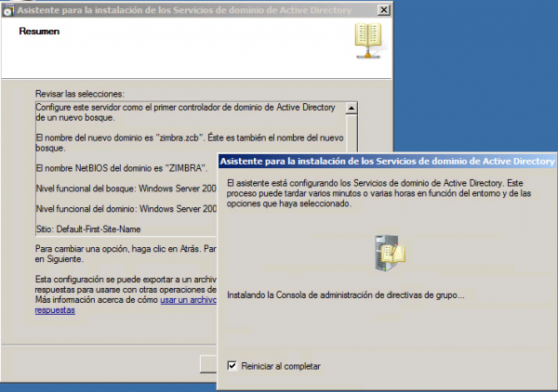Viewport: 558px width, 392px height.
Task: Click "Nivel funcional del dominio" line
Action: tap(126, 209)
